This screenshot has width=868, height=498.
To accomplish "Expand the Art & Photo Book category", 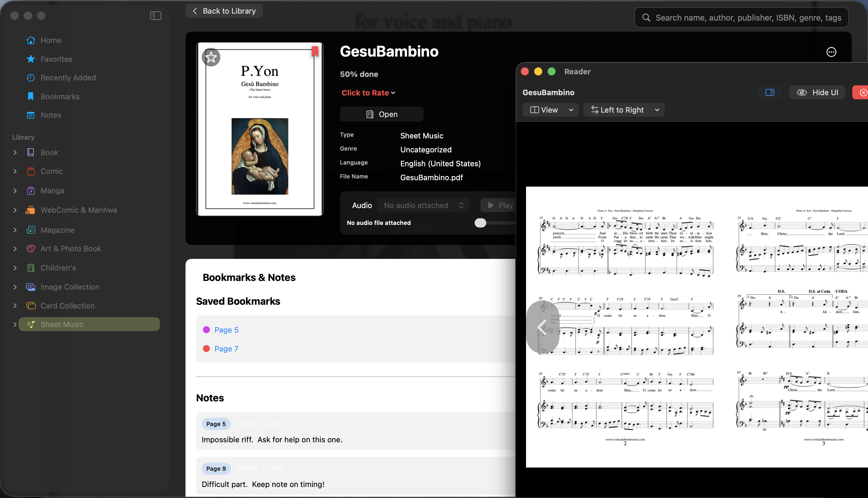I will point(15,249).
